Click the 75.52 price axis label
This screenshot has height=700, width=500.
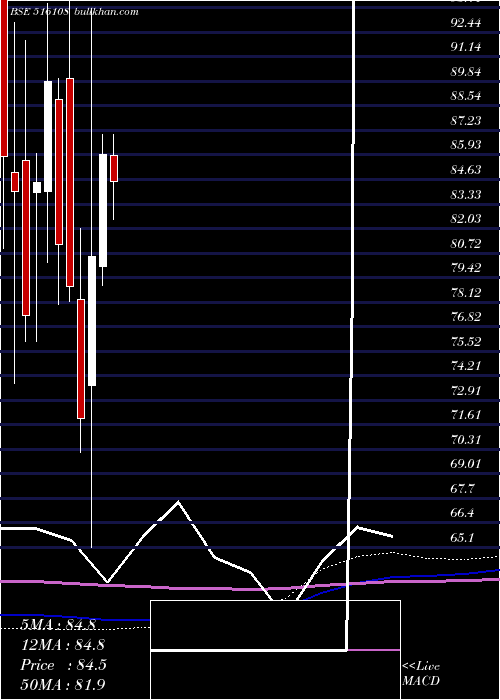point(466,342)
